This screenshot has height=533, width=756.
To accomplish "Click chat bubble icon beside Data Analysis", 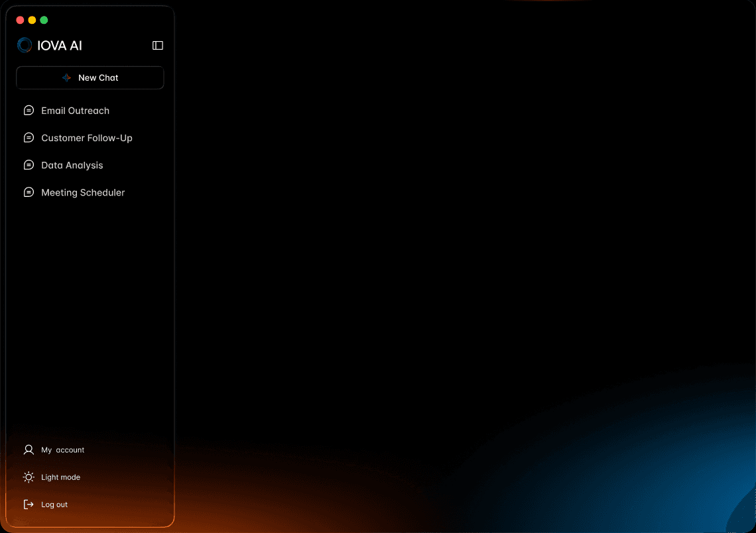I will (x=29, y=165).
